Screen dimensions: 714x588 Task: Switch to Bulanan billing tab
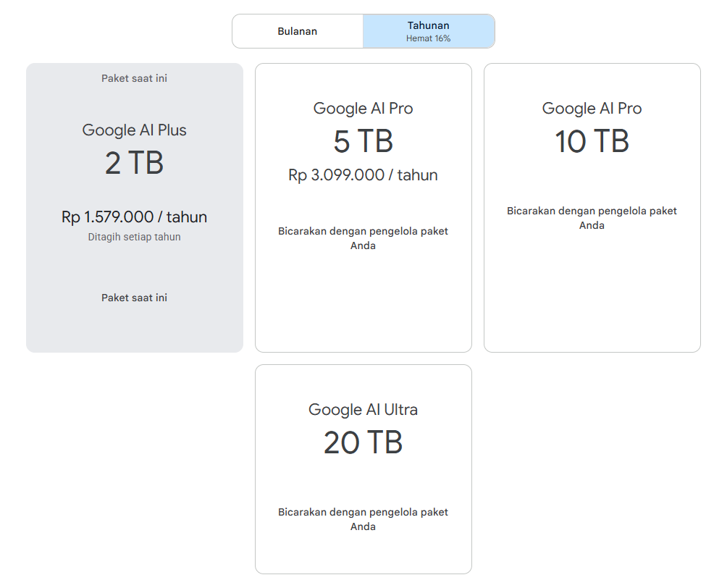(x=298, y=31)
